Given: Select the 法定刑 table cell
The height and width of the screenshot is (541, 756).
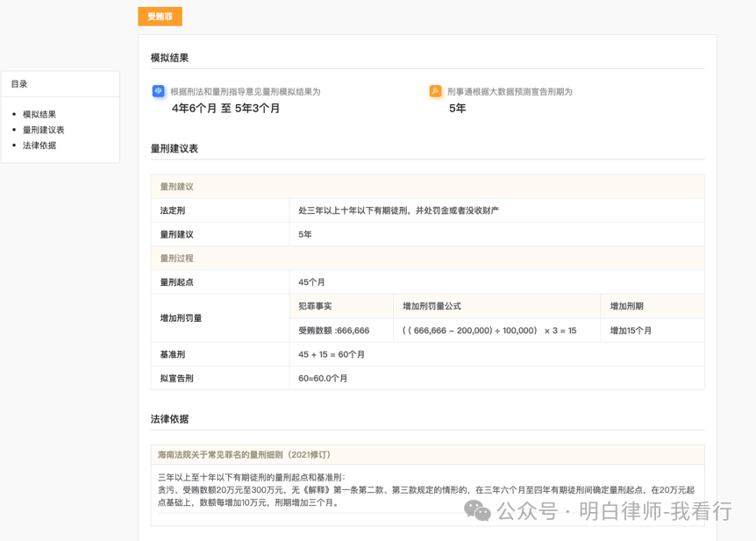Looking at the screenshot, I should (x=168, y=210).
